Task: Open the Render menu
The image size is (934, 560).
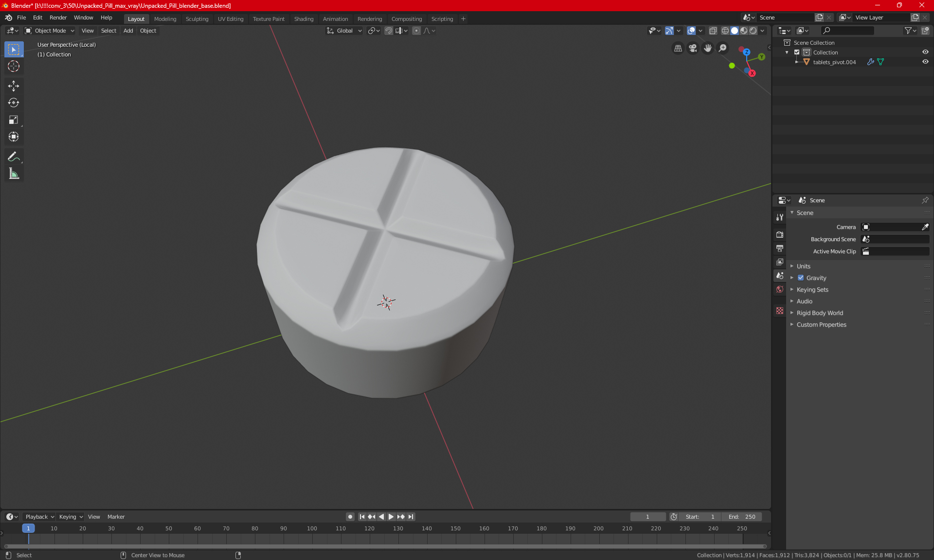Action: click(58, 17)
